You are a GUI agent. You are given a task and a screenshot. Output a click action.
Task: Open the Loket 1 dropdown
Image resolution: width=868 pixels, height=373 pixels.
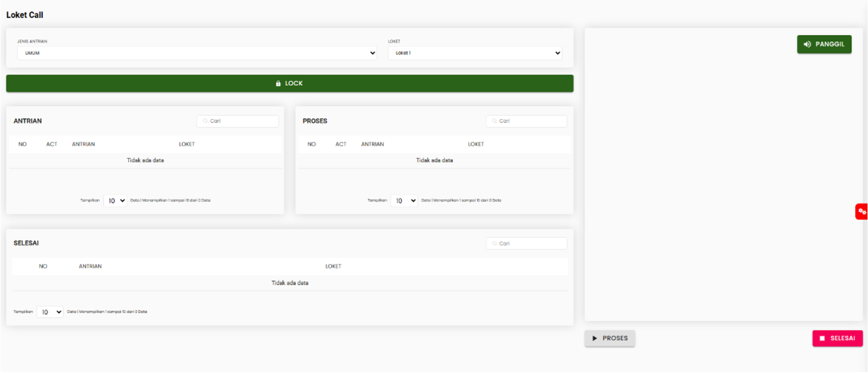[475, 53]
